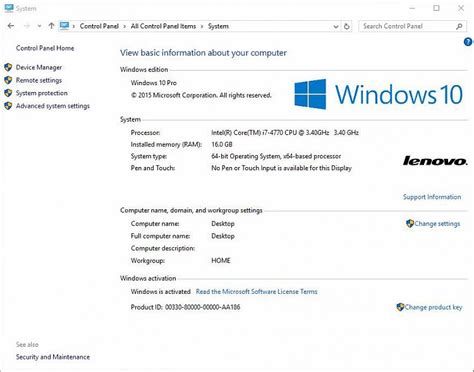
Task: Click Change settings link
Action: click(x=437, y=224)
